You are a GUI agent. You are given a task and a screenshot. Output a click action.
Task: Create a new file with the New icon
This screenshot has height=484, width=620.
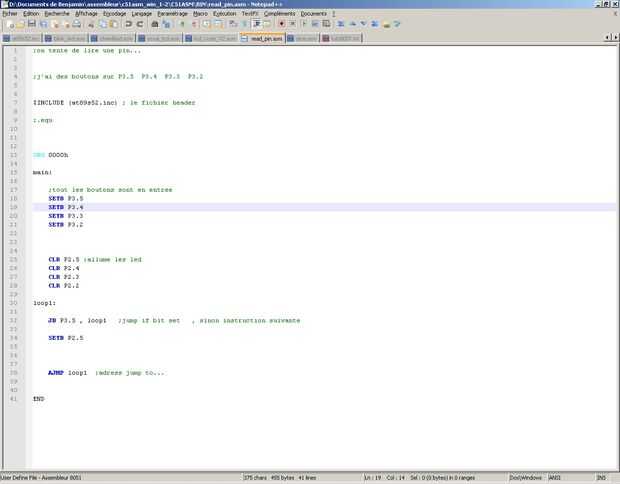11,24
